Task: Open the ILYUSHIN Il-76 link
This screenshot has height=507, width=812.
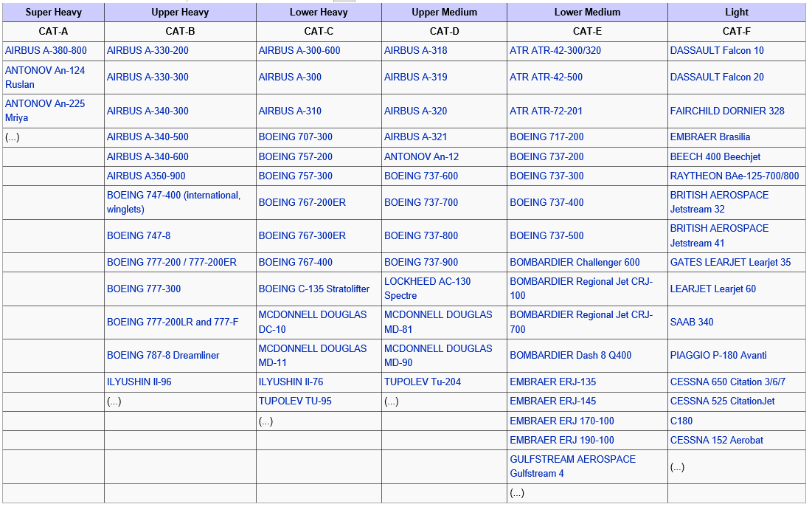Action: 291,382
